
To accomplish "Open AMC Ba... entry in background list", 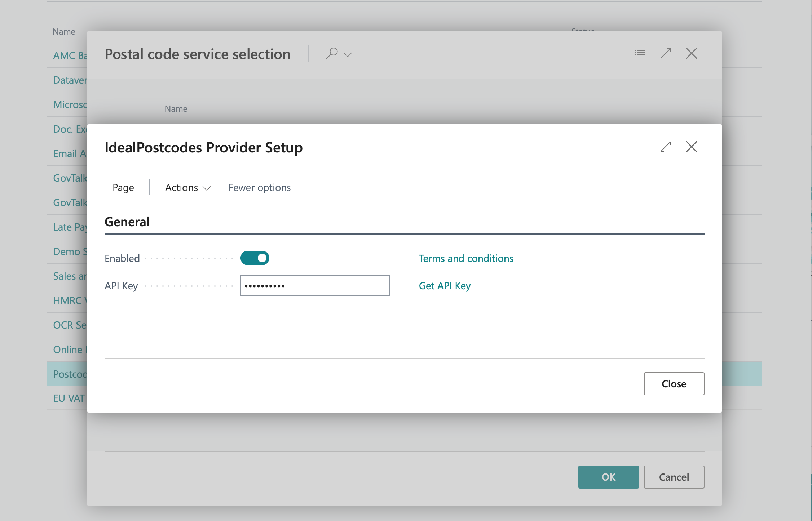I will click(x=70, y=55).
